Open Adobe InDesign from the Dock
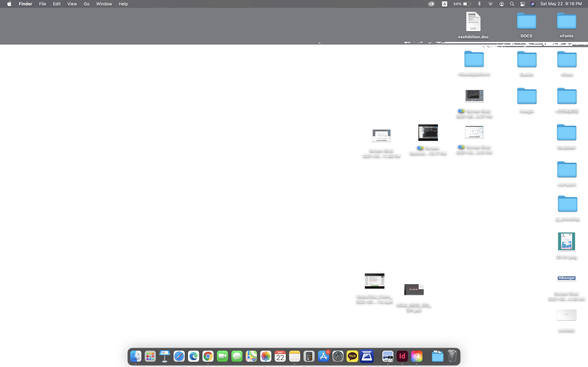This screenshot has height=367, width=588. coord(402,356)
